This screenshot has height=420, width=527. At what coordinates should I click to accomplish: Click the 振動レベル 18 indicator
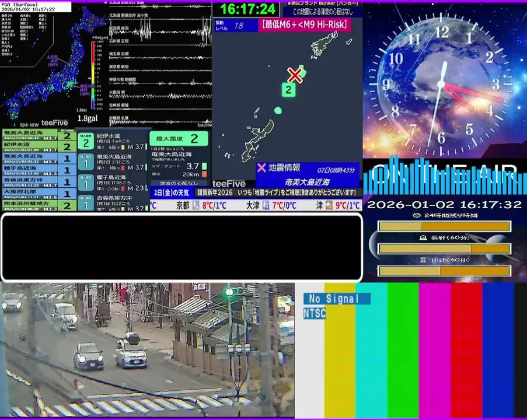[x=236, y=26]
